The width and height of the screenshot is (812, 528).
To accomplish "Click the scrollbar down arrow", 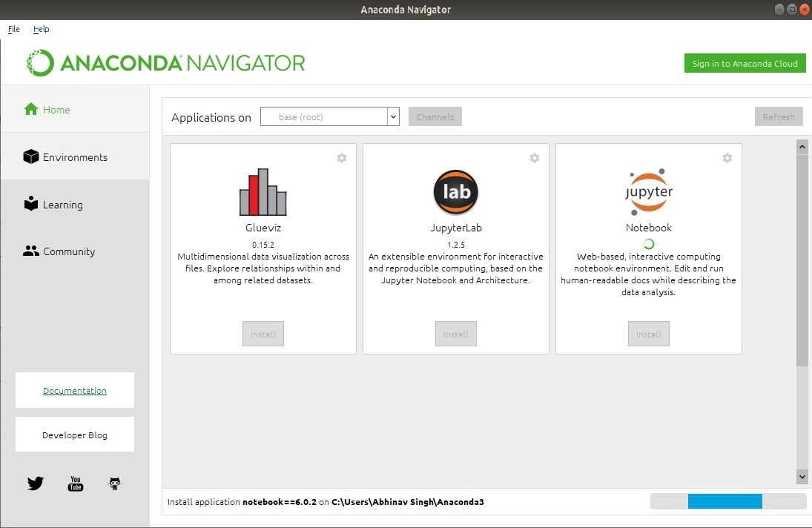I will click(x=802, y=477).
